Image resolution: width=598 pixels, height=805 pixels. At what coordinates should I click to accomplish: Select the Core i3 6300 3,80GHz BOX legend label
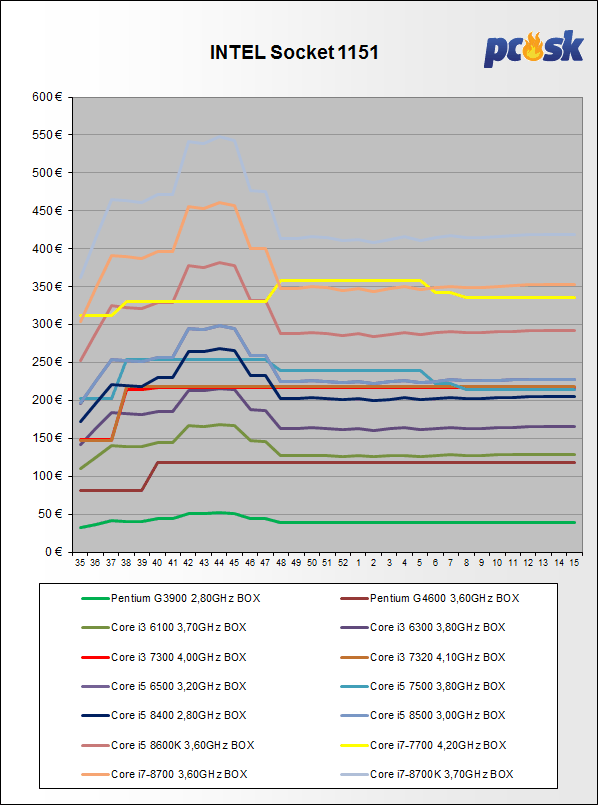coord(438,627)
